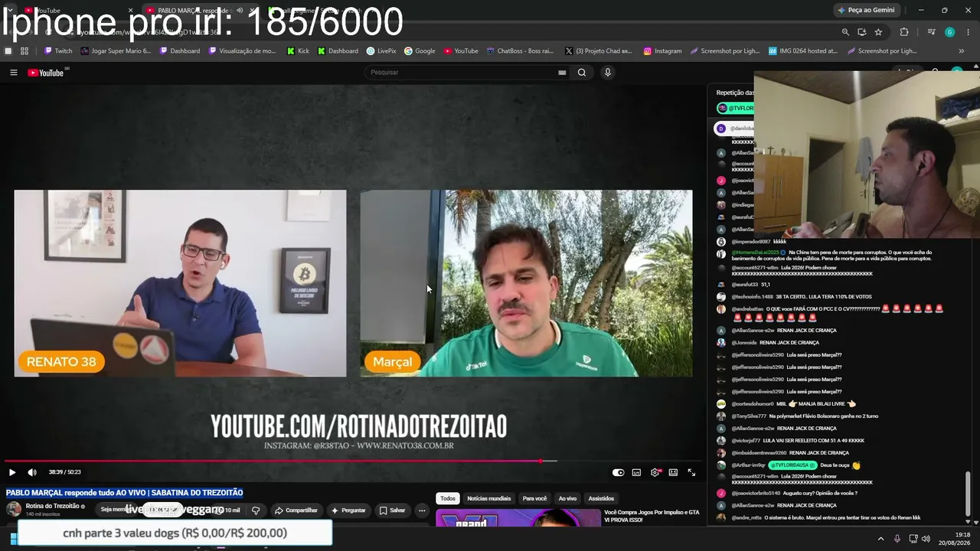Open the YouTube hamburger guide menu
980x551 pixels.
click(x=13, y=73)
